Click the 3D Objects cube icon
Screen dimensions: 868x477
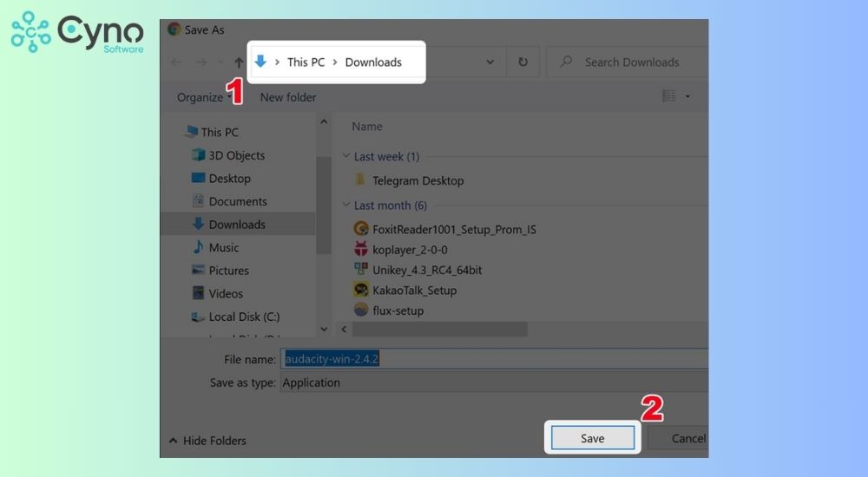(x=198, y=154)
